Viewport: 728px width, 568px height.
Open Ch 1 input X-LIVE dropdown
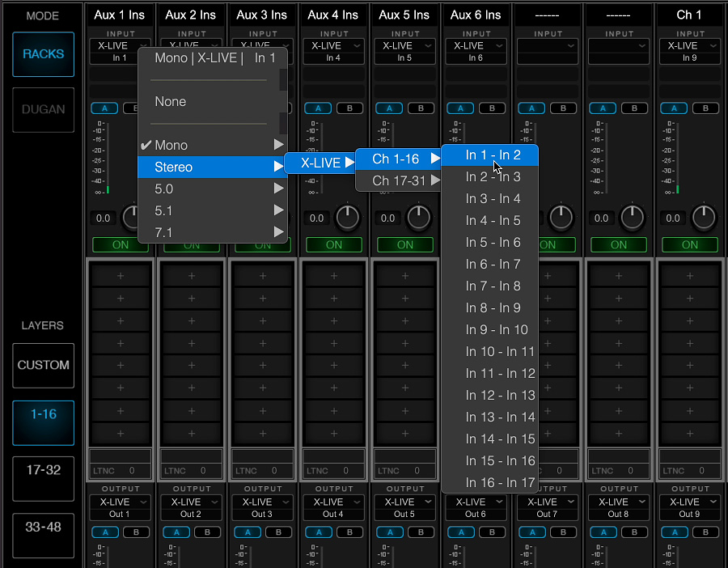click(689, 46)
